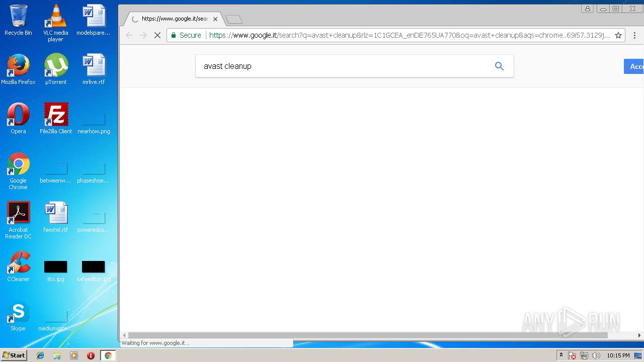644x362 pixels.
Task: Close the google.it search tab
Action: click(215, 19)
